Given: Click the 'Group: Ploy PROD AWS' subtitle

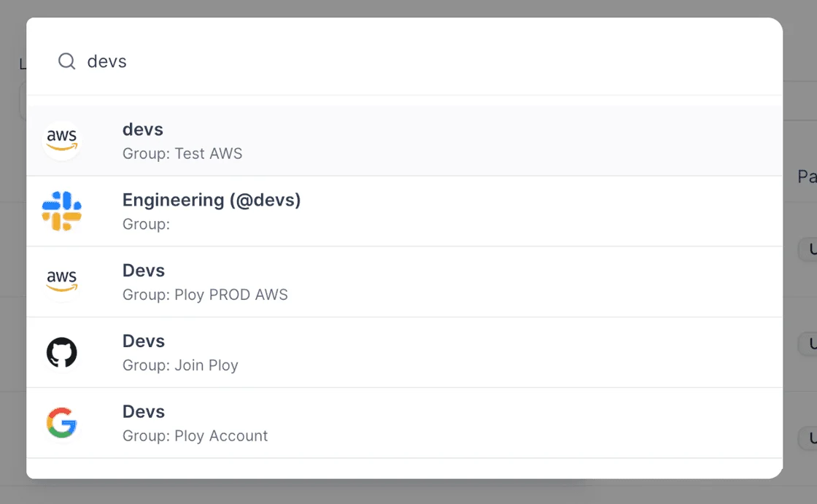Looking at the screenshot, I should click(x=205, y=295).
